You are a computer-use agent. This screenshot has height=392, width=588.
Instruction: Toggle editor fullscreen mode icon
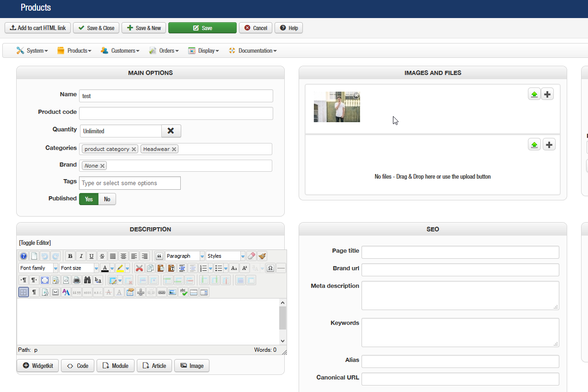45,280
